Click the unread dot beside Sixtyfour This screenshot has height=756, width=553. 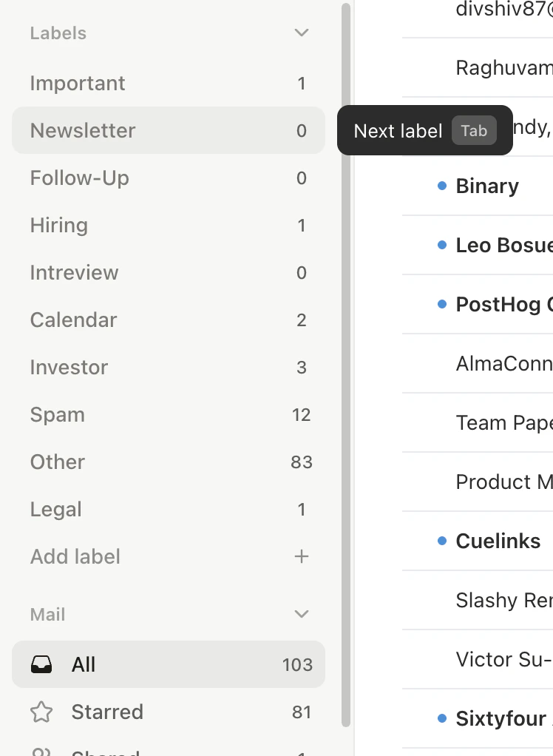point(441,718)
